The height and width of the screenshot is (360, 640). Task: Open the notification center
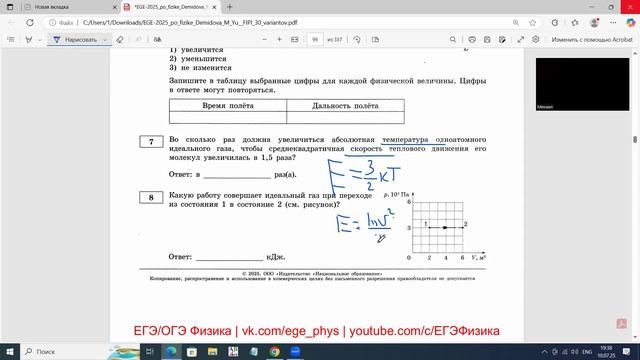[627, 351]
